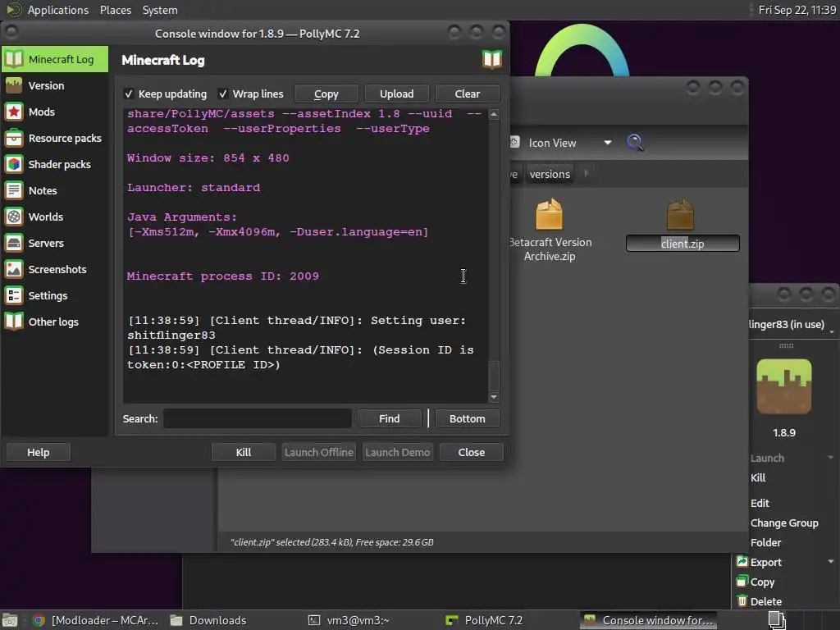The image size is (840, 630).
Task: Click Change Group in PollyMC panel
Action: click(x=784, y=523)
